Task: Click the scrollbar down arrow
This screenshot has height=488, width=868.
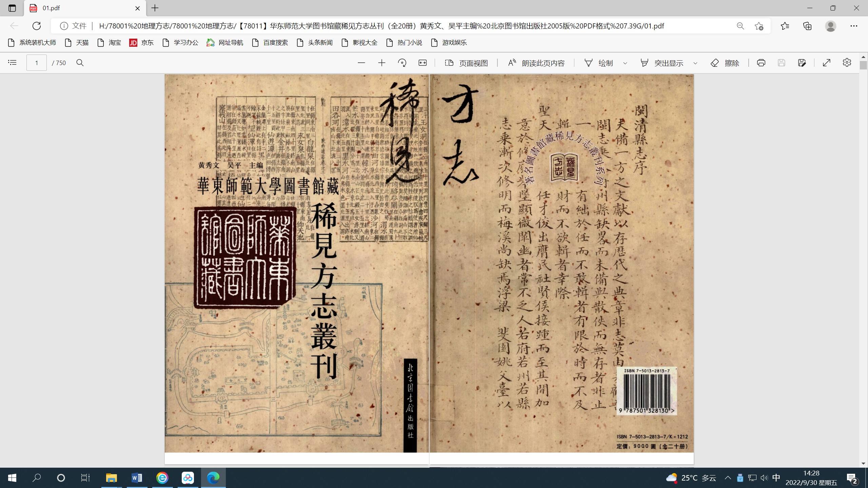Action: [x=863, y=463]
